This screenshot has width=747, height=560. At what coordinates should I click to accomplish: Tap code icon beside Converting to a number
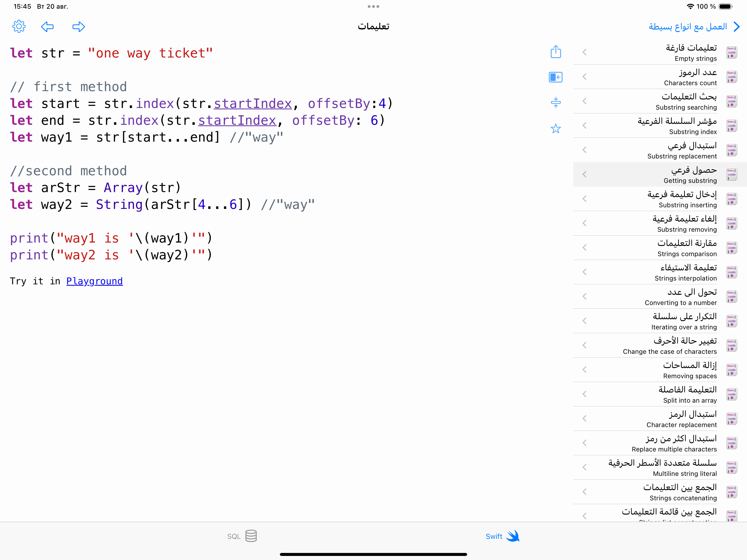(732, 296)
